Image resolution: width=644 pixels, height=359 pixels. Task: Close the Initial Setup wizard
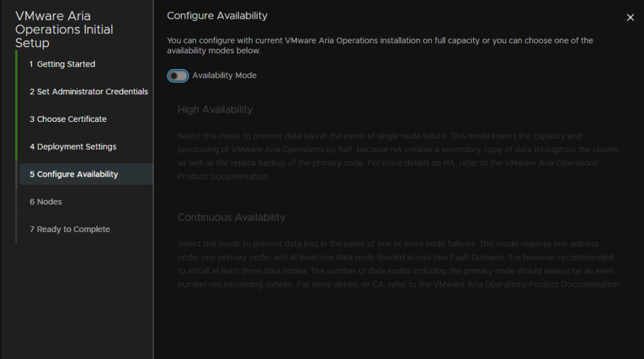pos(630,18)
